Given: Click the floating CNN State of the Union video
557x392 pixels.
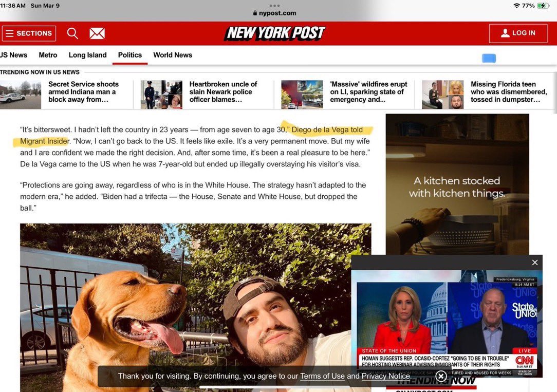Looking at the screenshot, I should [447, 324].
